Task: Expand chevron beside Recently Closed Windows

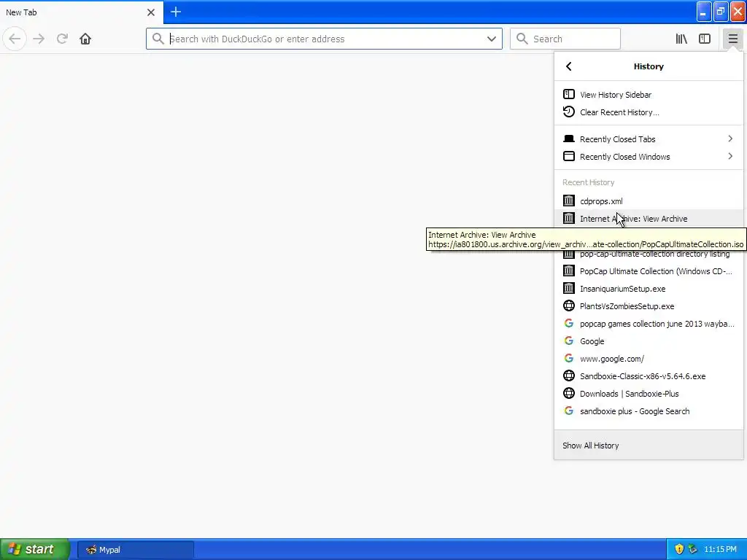Action: (x=730, y=156)
